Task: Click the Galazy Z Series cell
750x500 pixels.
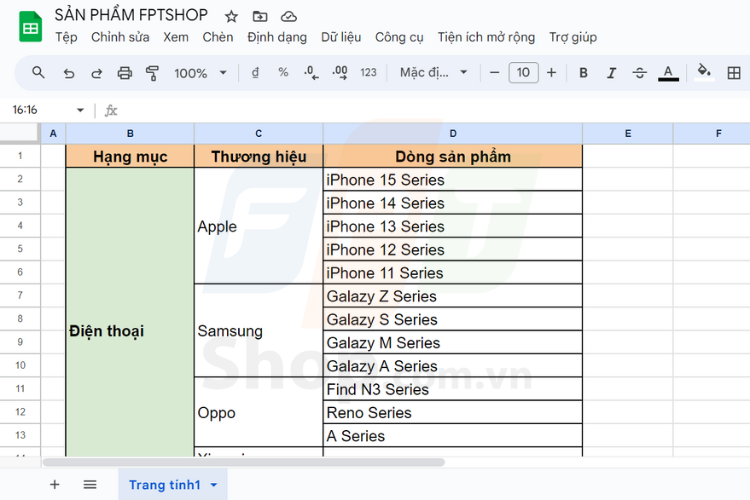Action: pyautogui.click(x=453, y=296)
